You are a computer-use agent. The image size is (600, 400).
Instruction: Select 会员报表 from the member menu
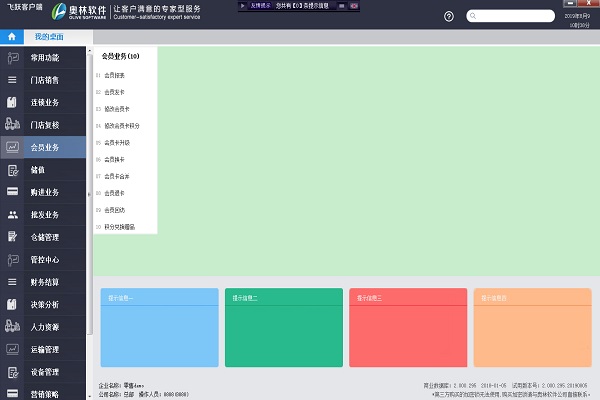click(x=116, y=75)
